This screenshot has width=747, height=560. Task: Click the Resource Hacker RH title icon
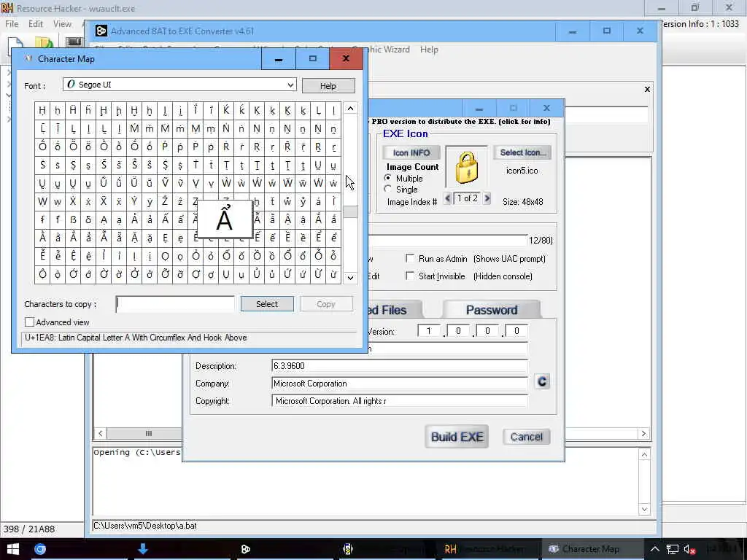pyautogui.click(x=7, y=8)
